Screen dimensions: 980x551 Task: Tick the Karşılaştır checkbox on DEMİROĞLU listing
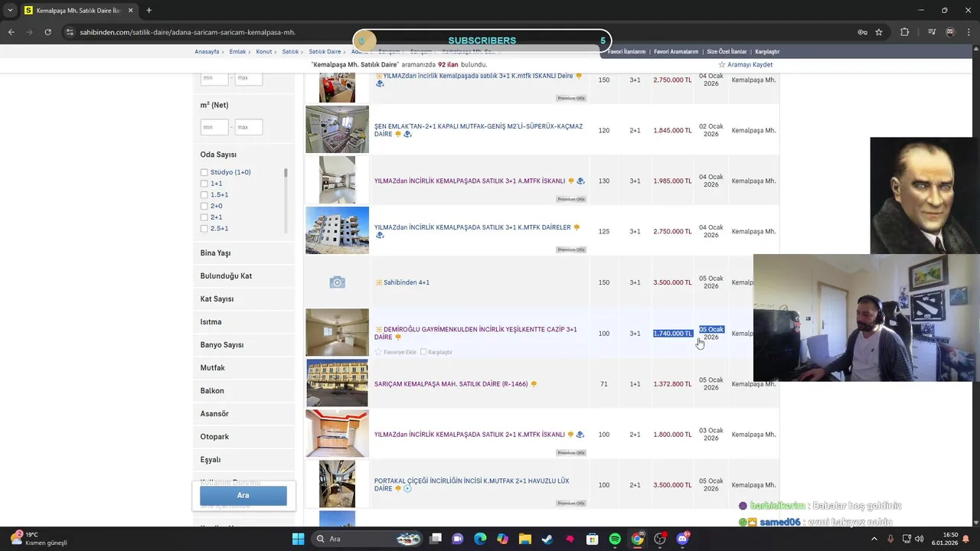point(423,352)
